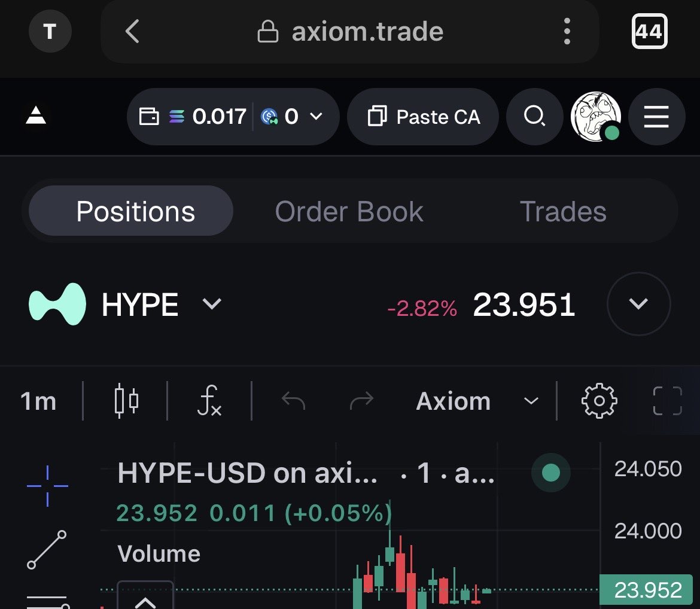Viewport: 700px width, 609px height.
Task: Select the candlestick chart style icon
Action: 126,401
